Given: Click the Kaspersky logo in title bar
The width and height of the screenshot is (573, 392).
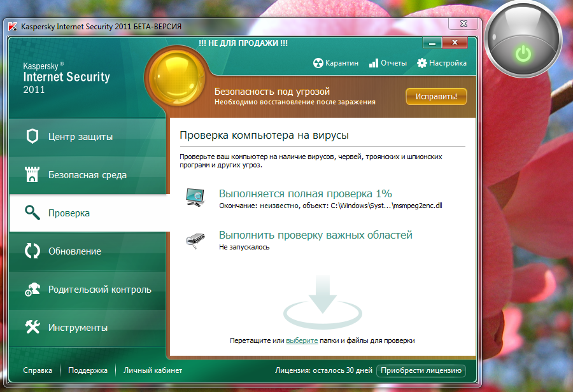Looking at the screenshot, I should (x=13, y=26).
